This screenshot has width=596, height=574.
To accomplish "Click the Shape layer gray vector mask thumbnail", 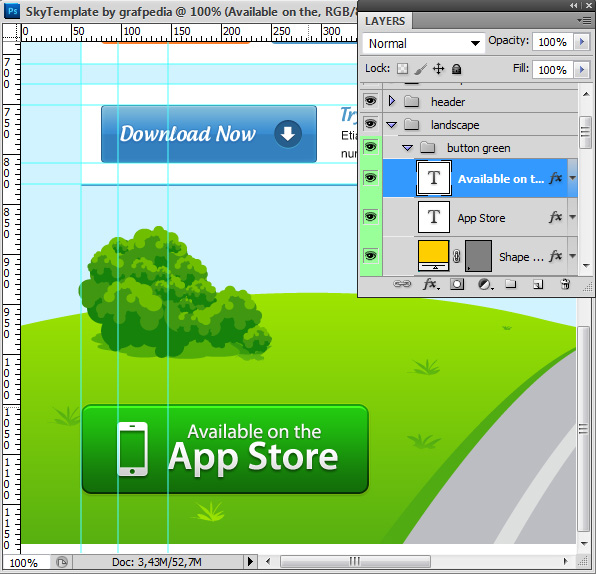I will pyautogui.click(x=479, y=256).
